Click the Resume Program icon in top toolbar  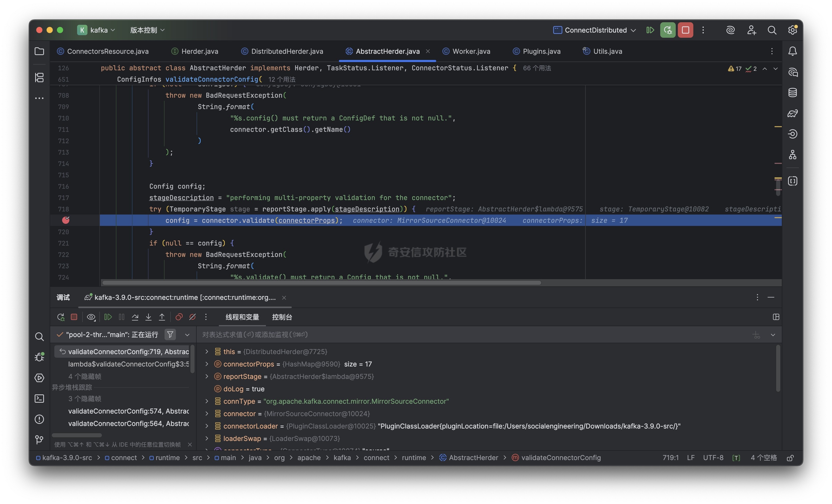(x=650, y=30)
